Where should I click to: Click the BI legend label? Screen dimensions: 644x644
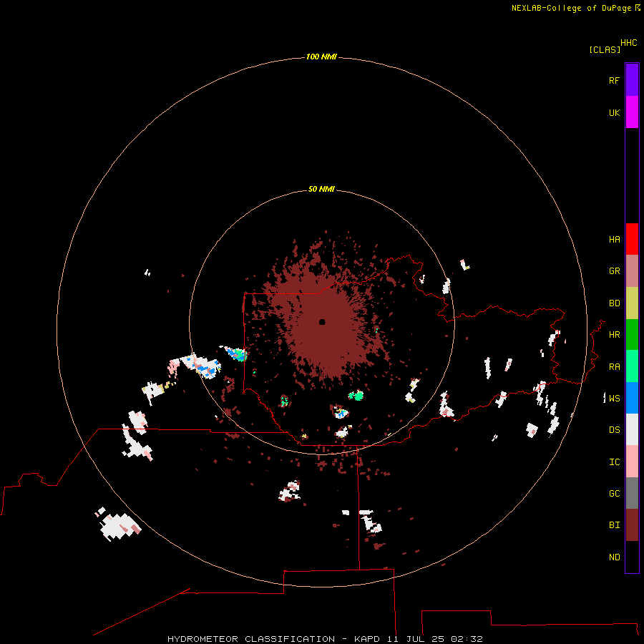pos(614,525)
